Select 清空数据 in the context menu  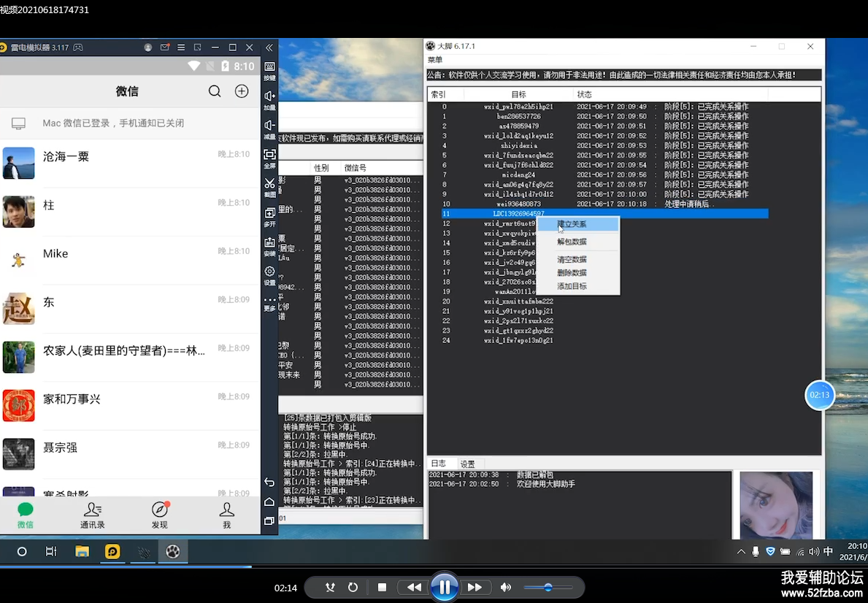tap(578, 260)
